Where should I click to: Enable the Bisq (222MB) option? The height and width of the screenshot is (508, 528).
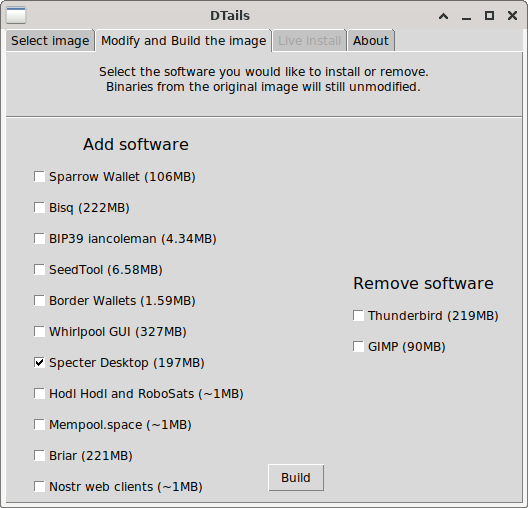coord(39,208)
